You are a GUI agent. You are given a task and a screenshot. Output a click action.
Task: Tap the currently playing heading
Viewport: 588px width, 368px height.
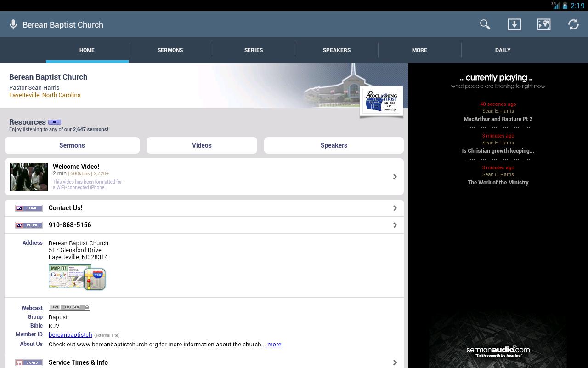[497, 78]
